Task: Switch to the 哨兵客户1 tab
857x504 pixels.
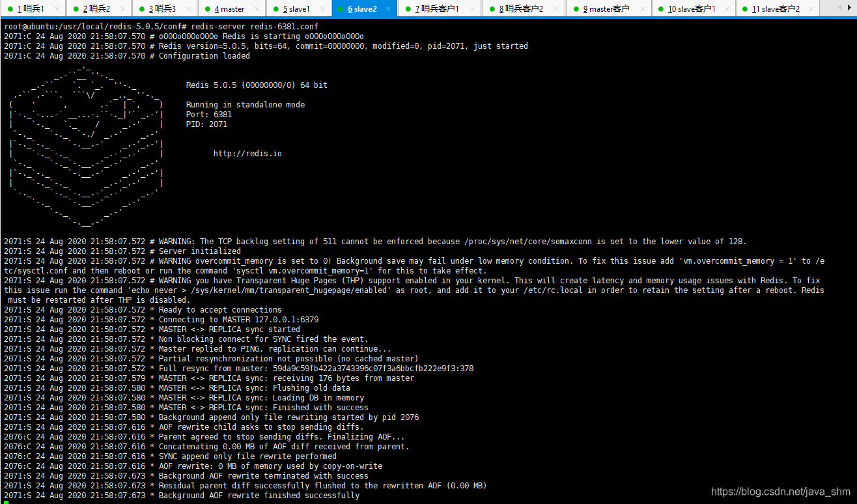Action: 440,9
